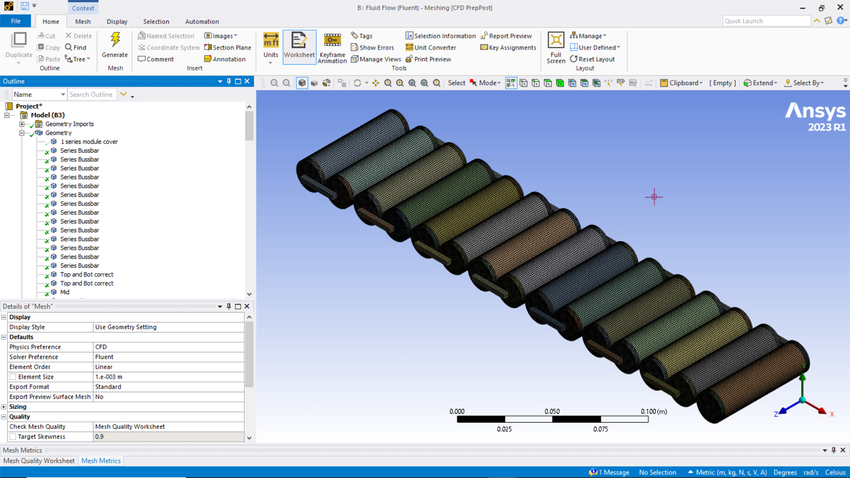Switch to the Mesh Quality Worksheet tab
Screen dimensions: 850x478
pyautogui.click(x=39, y=461)
